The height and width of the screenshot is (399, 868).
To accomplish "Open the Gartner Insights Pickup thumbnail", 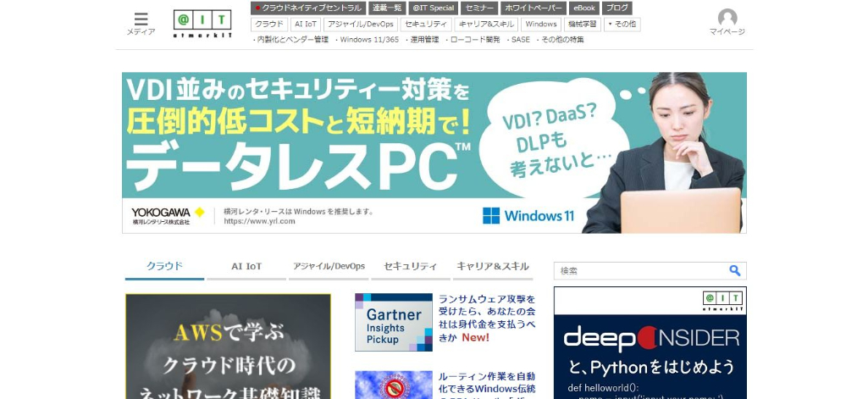I will pos(393,322).
